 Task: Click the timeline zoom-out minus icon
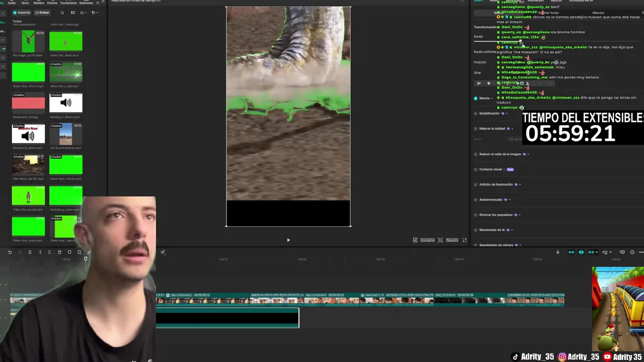[x=632, y=252]
